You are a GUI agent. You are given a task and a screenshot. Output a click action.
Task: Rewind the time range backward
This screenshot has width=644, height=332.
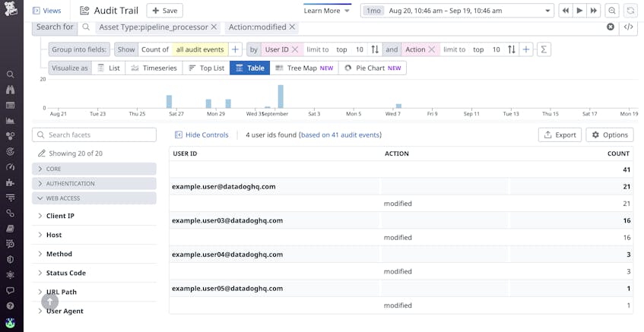pos(566,11)
